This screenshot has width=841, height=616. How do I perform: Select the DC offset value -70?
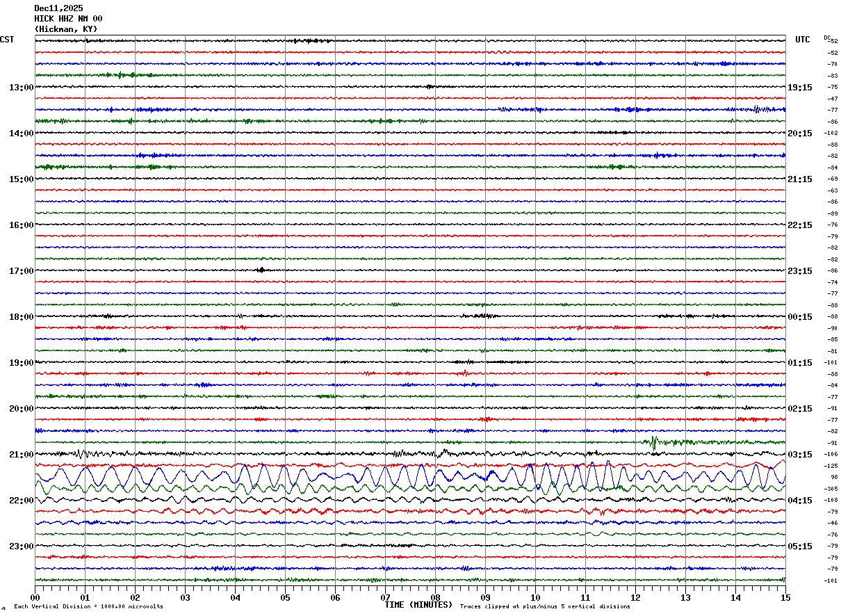[833, 64]
